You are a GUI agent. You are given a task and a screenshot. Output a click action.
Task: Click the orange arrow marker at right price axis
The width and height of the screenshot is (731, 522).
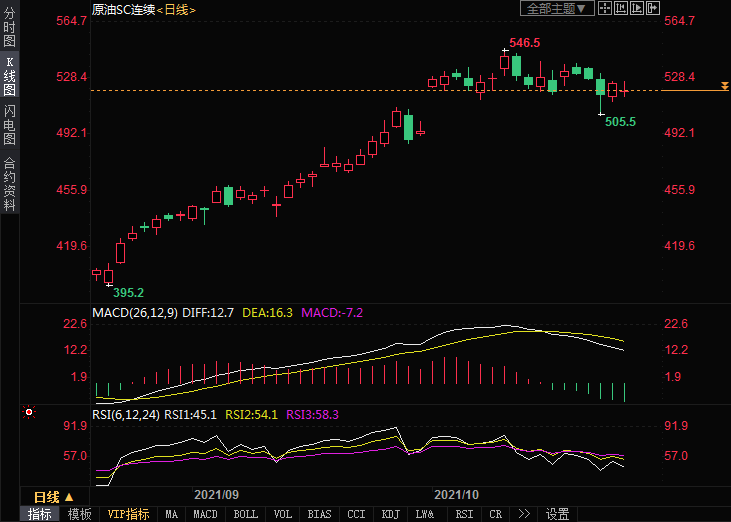(725, 90)
